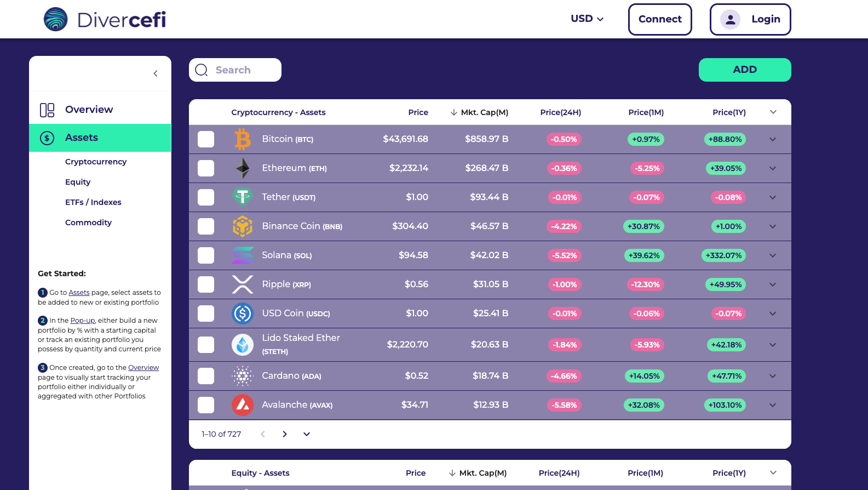Click the Lido Staked Ether logo
Screen dimensions: 868x490
click(x=243, y=345)
